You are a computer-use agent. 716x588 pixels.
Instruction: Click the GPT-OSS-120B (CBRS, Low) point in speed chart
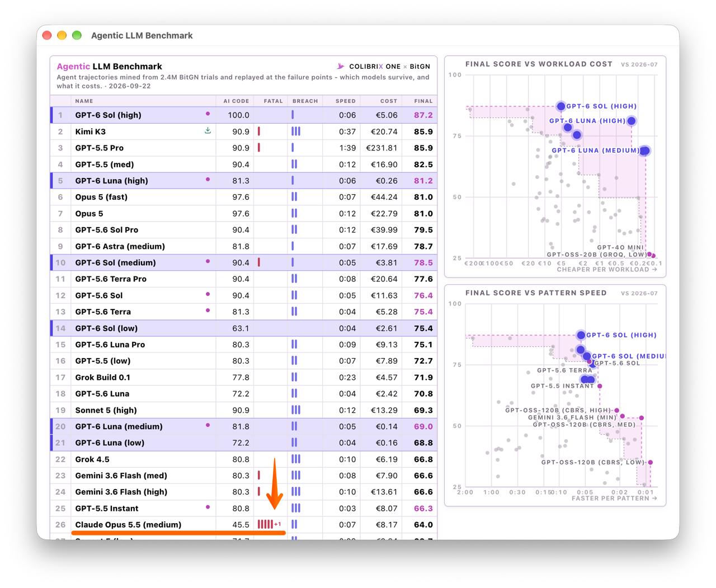coord(650,463)
